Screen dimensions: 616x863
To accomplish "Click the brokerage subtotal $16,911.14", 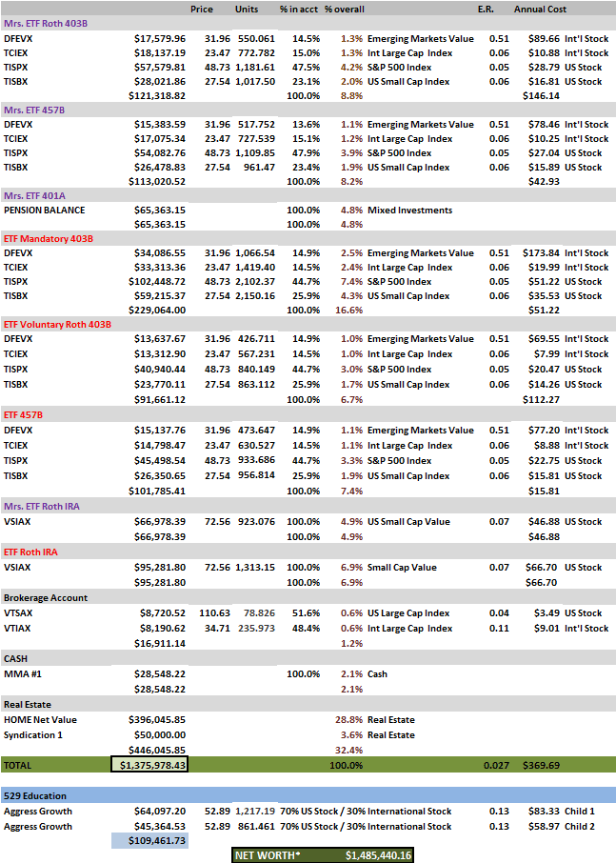I will pyautogui.click(x=160, y=643).
